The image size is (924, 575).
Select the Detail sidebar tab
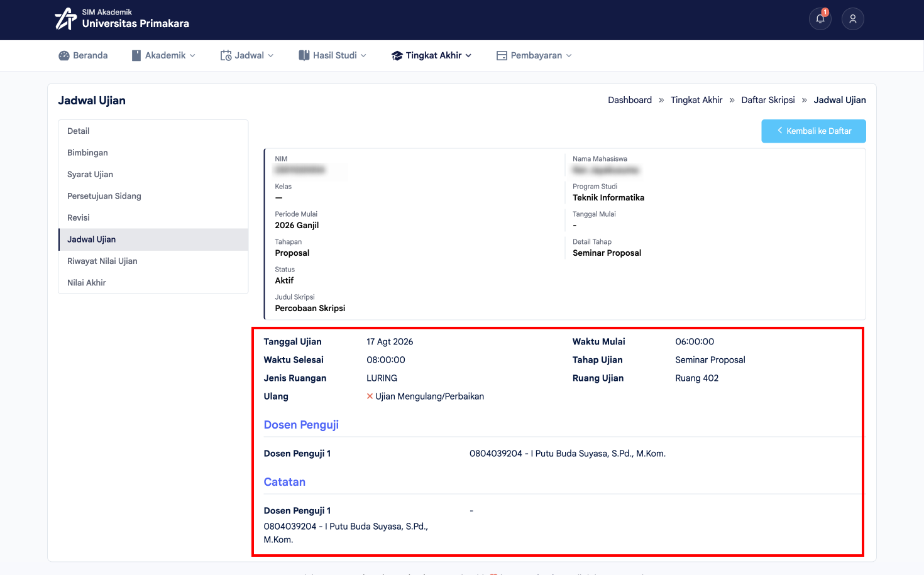[x=153, y=131]
